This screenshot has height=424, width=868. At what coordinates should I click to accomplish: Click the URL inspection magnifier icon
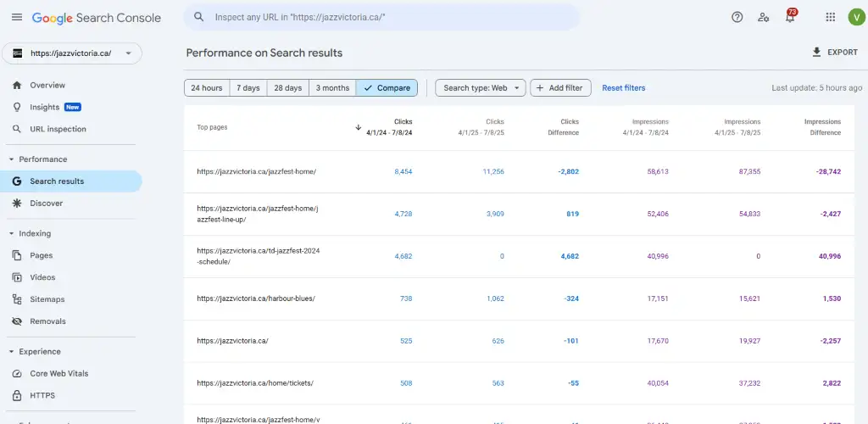click(x=17, y=129)
